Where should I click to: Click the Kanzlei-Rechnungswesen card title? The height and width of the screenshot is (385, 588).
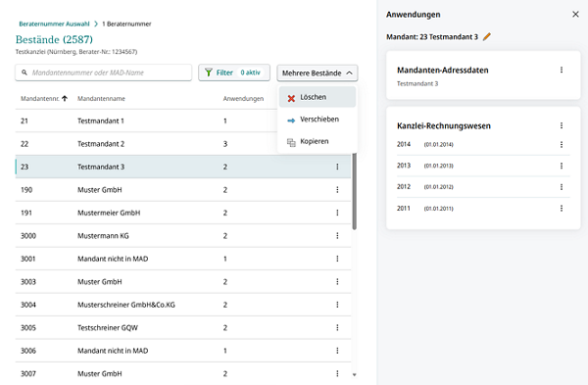[444, 126]
